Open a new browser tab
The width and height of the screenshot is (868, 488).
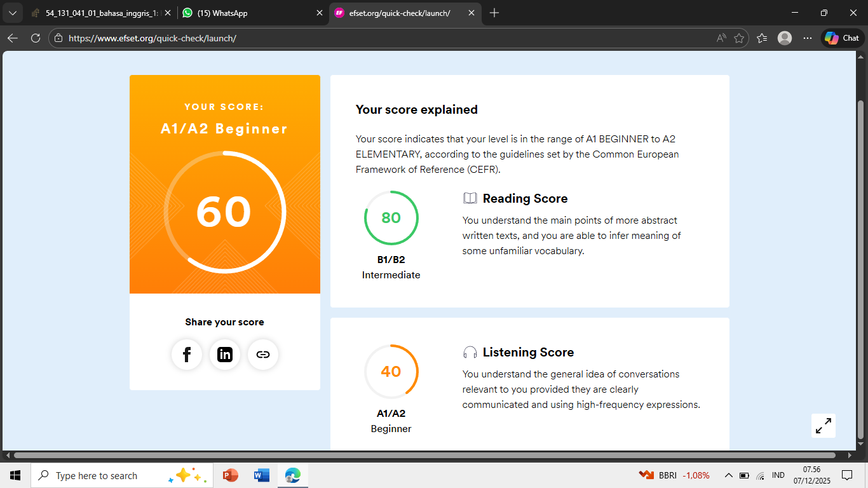click(x=494, y=12)
